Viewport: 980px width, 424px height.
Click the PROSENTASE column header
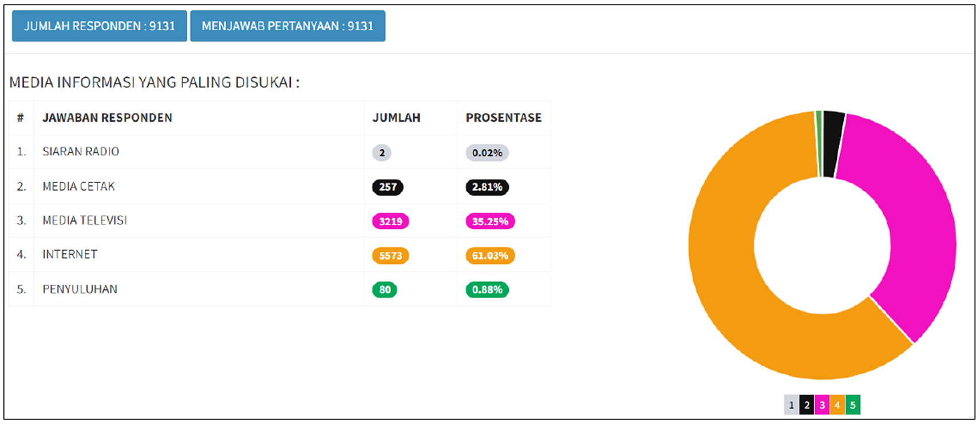pyautogui.click(x=503, y=118)
